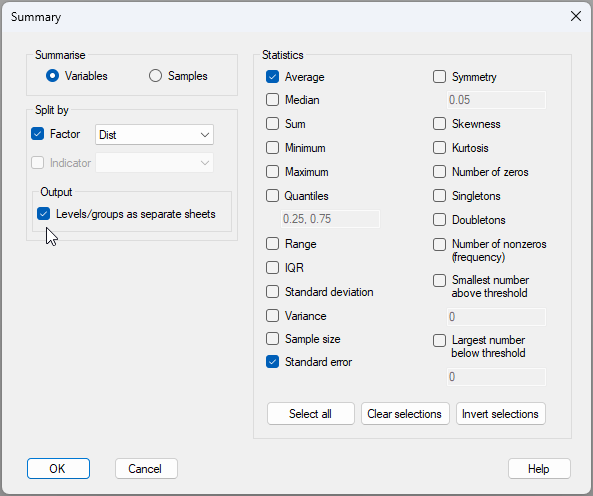Close the Summary dialog window
Viewport: 593px width, 496px height.
[x=576, y=16]
